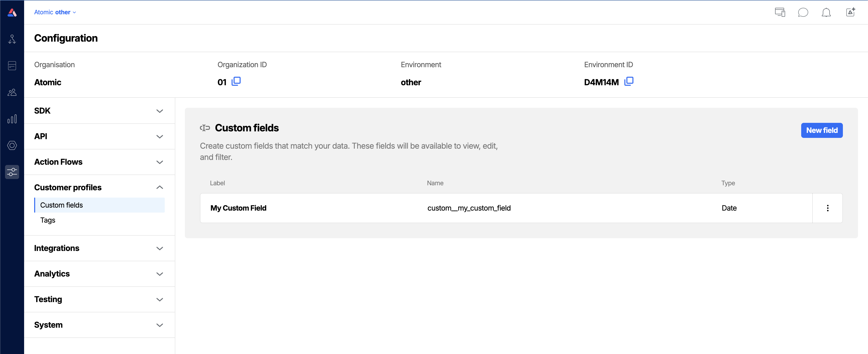View analytics via the bar chart icon
868x354 pixels.
pyautogui.click(x=12, y=118)
